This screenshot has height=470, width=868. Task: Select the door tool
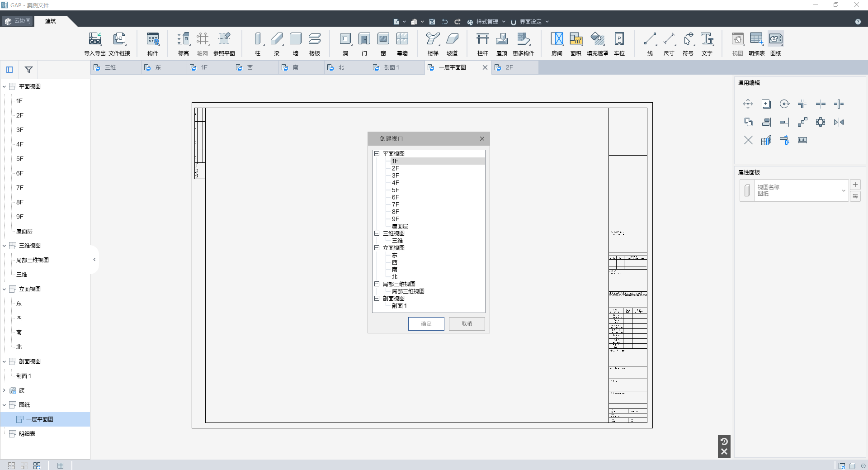(364, 44)
